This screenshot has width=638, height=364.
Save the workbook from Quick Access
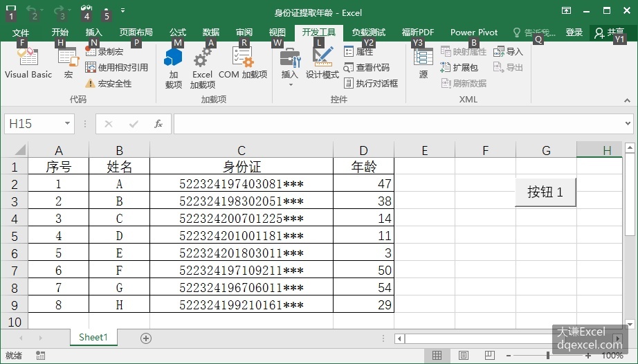(x=11, y=10)
